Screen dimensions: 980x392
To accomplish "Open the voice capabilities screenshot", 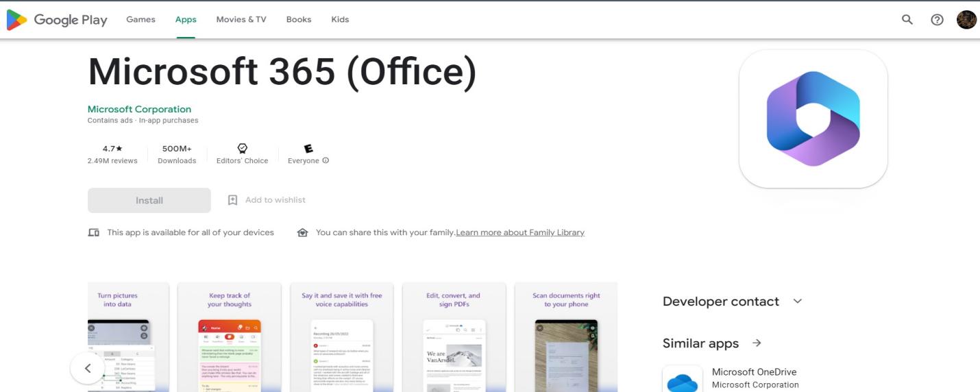I will click(342, 337).
